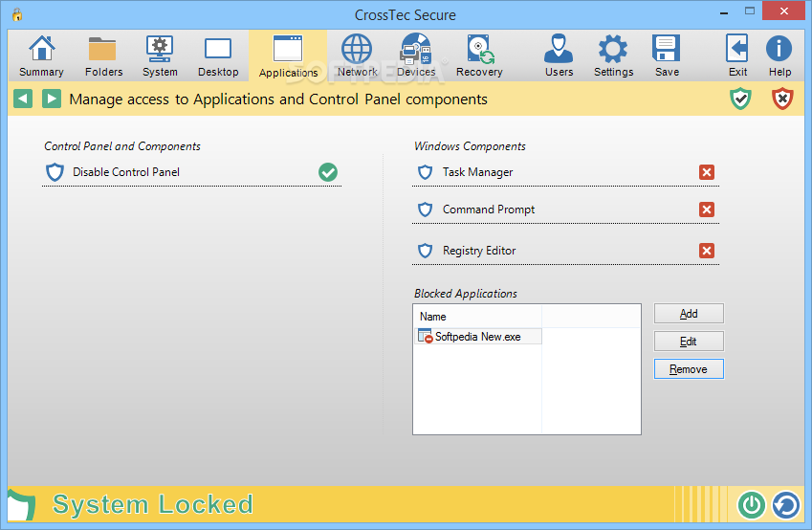
Task: Click the Add blocked application button
Action: point(689,314)
